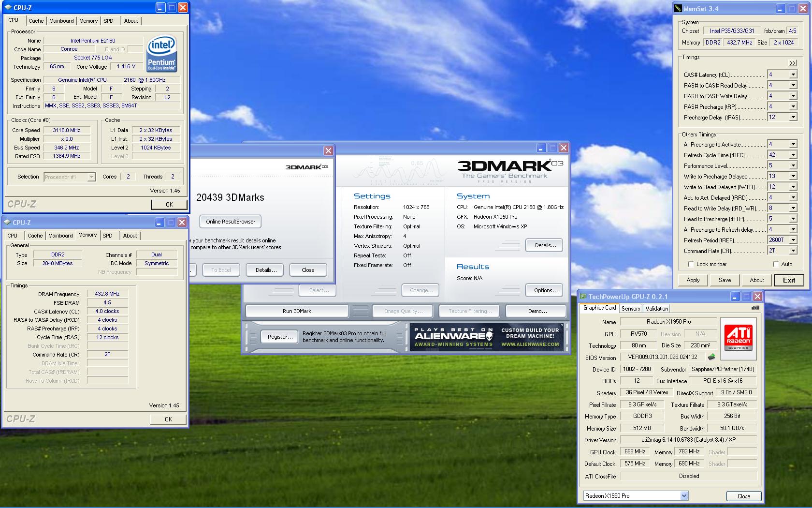Click the 20439 3DMarks score text
This screenshot has width=812, height=508.
230,197
